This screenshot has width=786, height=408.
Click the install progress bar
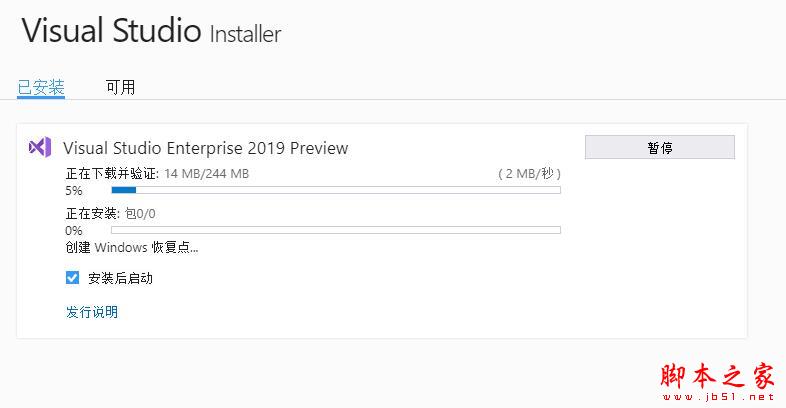[x=335, y=230]
